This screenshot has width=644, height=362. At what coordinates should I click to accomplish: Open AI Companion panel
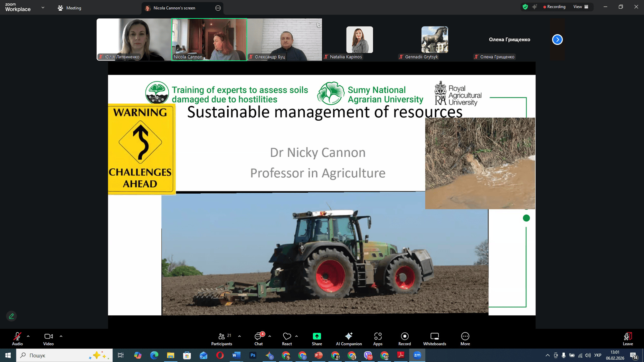point(349,339)
